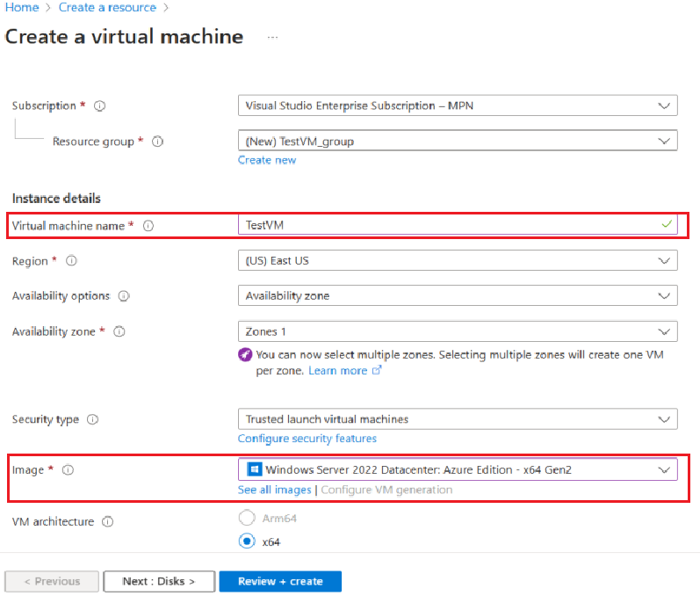This screenshot has height=603, width=700.
Task: Click the more options ellipsis beside page title
Action: (273, 38)
